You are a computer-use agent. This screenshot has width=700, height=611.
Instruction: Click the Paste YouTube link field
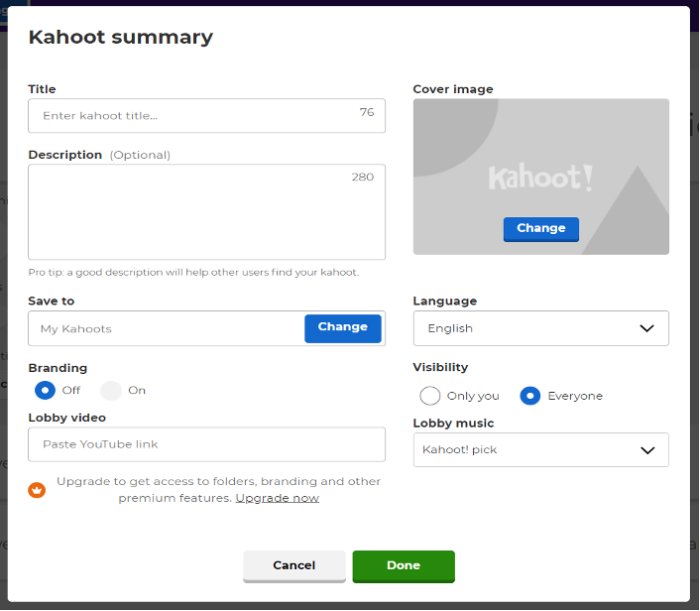coord(206,444)
